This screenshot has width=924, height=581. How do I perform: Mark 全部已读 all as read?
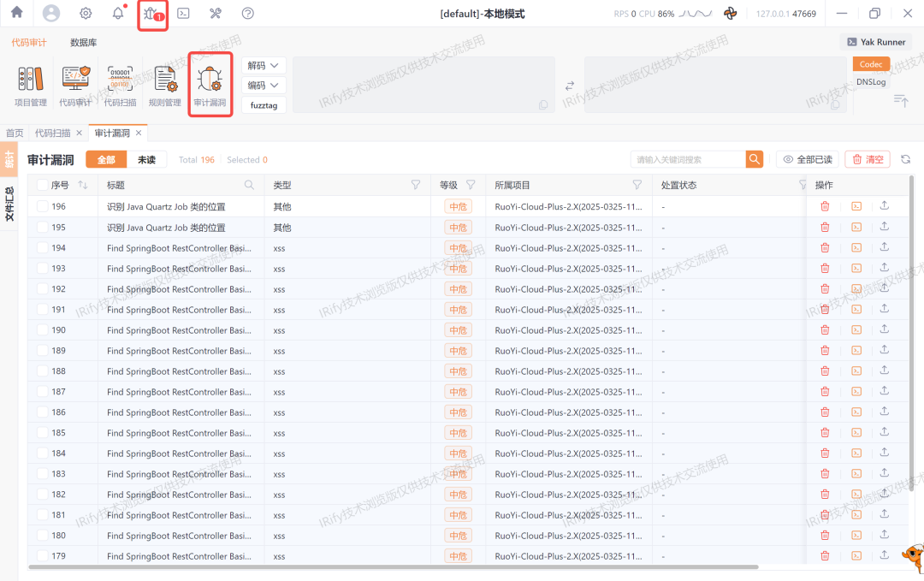pos(808,159)
